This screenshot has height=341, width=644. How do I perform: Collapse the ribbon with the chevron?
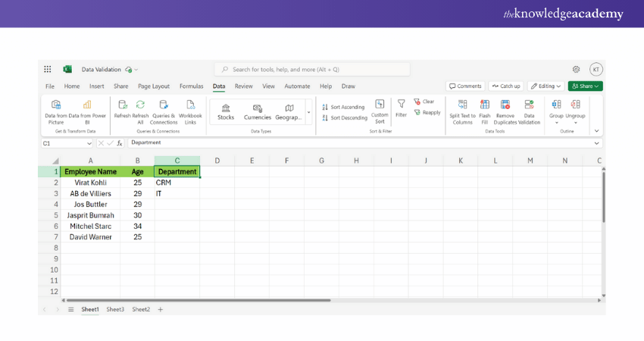point(596,130)
